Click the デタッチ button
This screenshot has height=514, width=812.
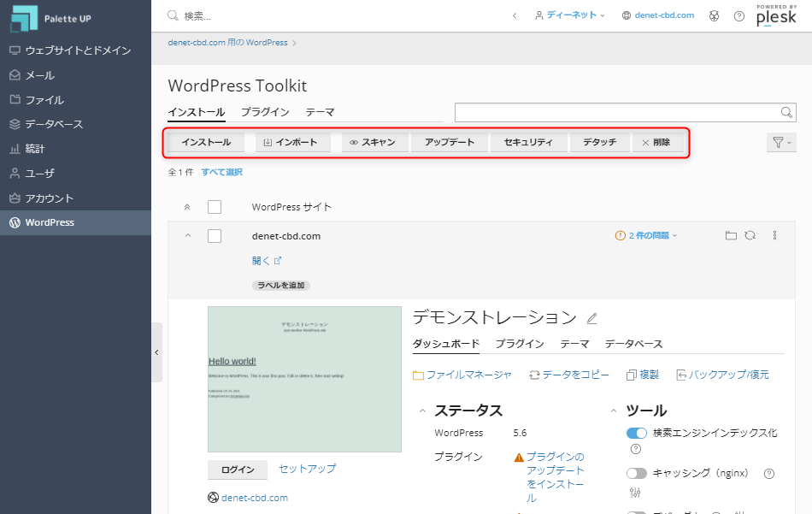pyautogui.click(x=600, y=142)
